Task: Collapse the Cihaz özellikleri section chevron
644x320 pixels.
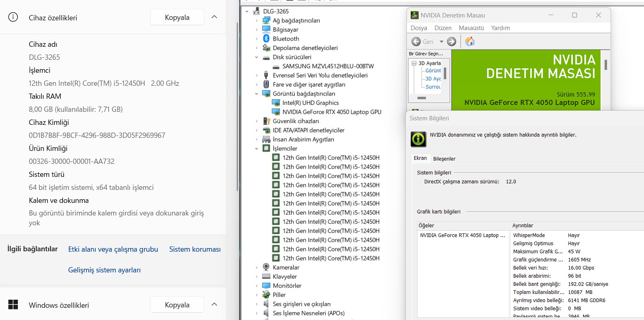Action: 214,17
